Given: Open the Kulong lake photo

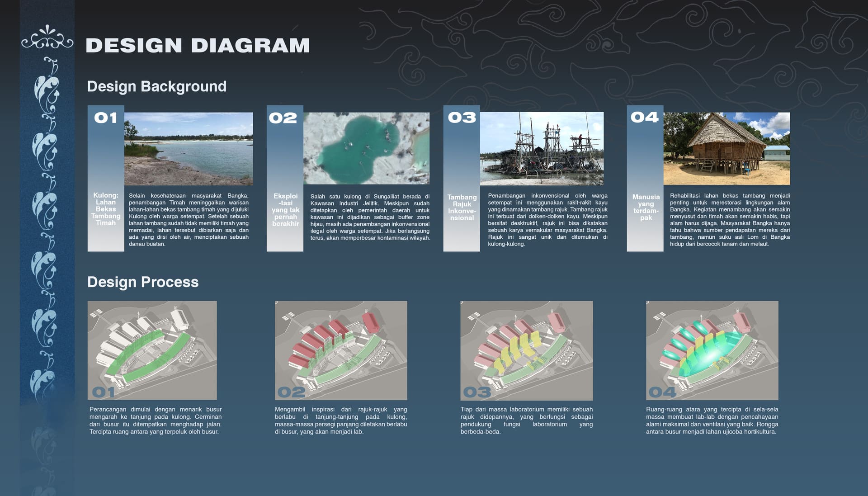Looking at the screenshot, I should 189,149.
